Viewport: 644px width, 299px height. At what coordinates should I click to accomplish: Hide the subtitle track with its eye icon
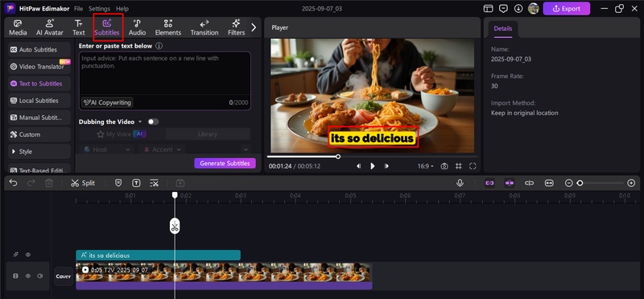(28, 255)
